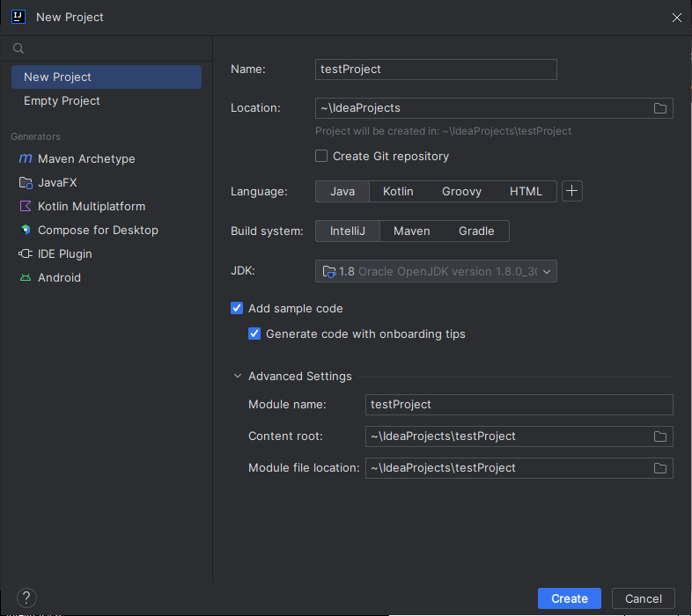Screen dimensions: 692x616
Task: Click the IntelliJ IDEA logo icon
Action: (x=18, y=17)
